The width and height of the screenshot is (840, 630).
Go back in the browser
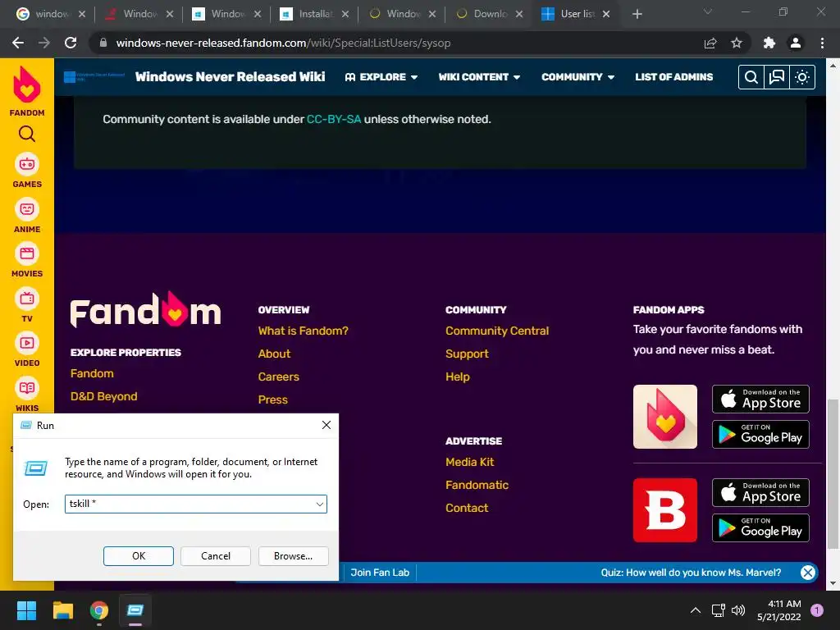pyautogui.click(x=18, y=43)
